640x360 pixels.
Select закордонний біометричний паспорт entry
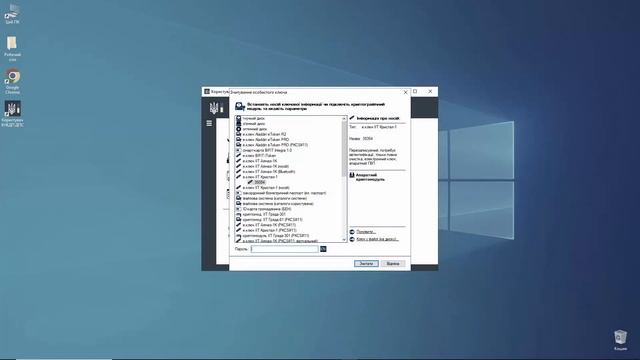284,193
